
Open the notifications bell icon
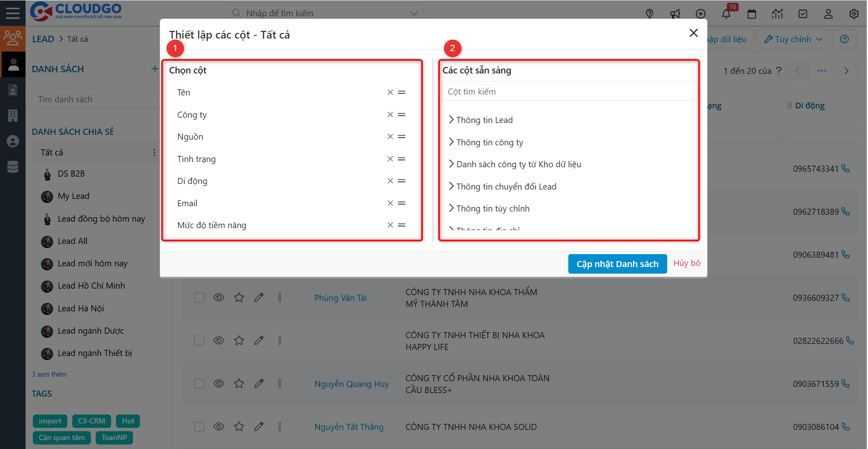[726, 14]
